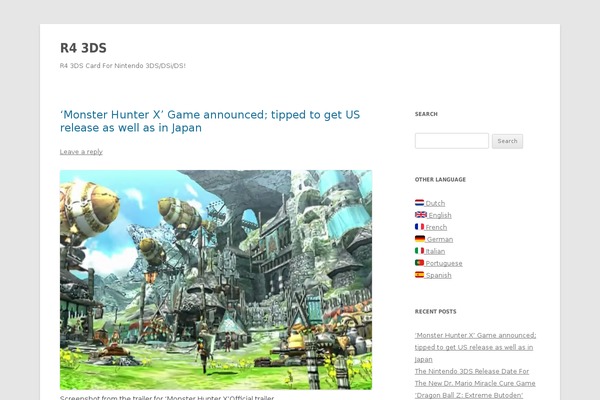
Task: Click the OTHER LANGUAGE sidebar heading
Action: [440, 180]
